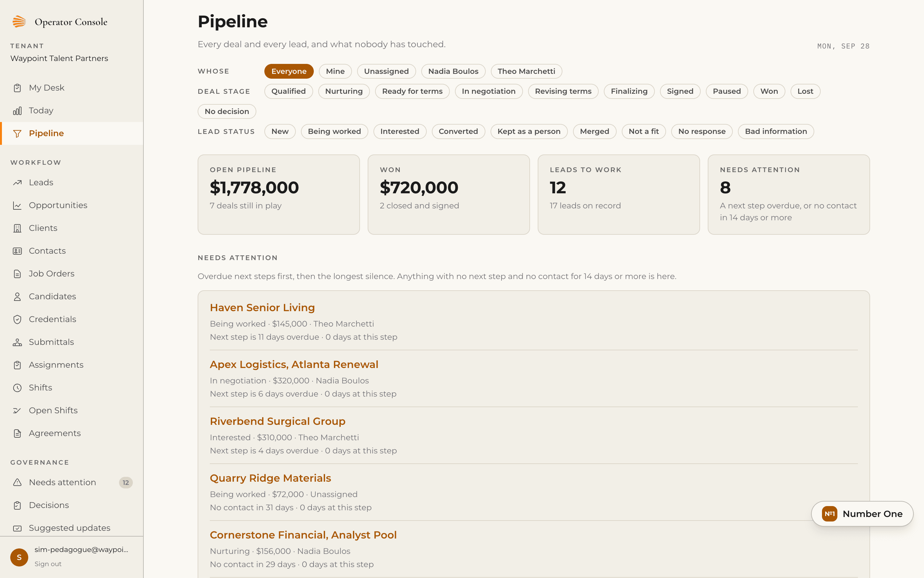Viewport: 924px width, 578px height.
Task: Click the Job Orders document icon
Action: tap(17, 274)
